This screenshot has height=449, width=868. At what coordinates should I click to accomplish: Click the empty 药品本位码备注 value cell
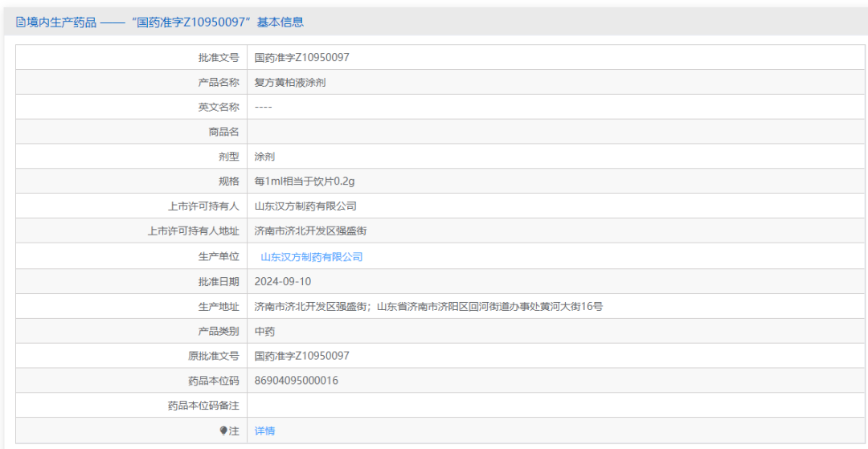[x=555, y=406]
